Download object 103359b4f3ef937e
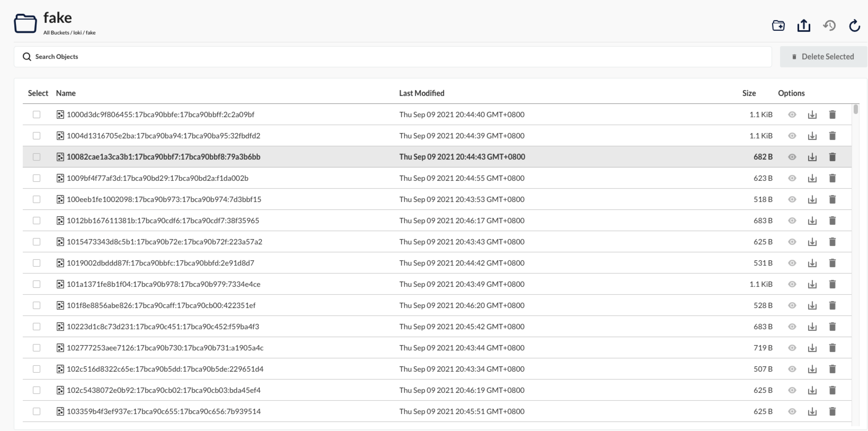The image size is (868, 431). [812, 411]
